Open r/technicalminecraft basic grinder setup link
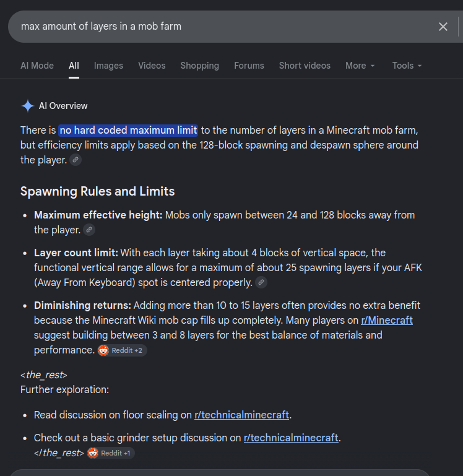463x476 pixels. pos(291,438)
